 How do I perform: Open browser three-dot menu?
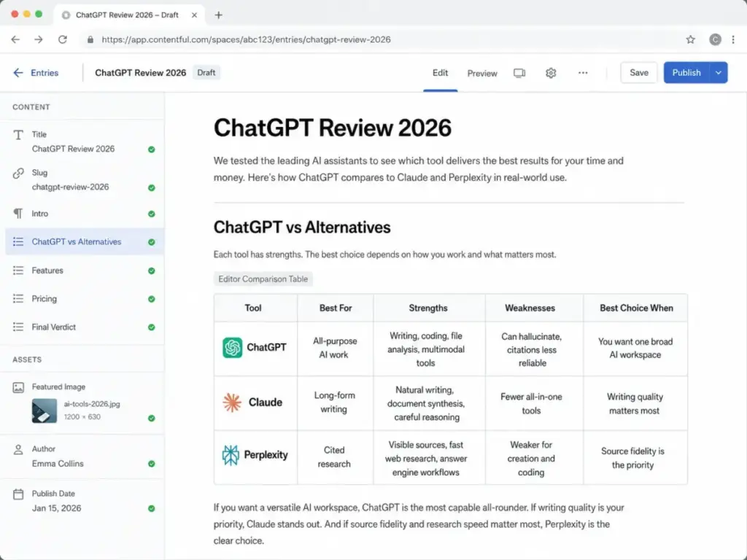click(733, 39)
